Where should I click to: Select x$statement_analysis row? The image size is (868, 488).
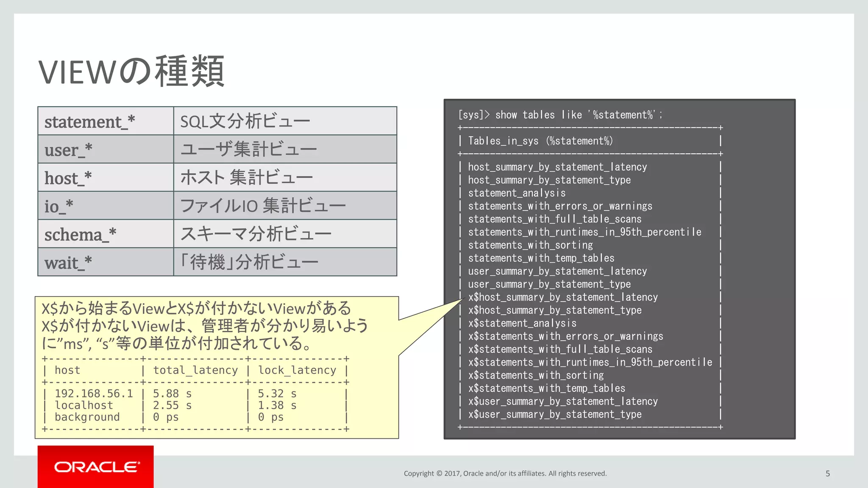(522, 323)
